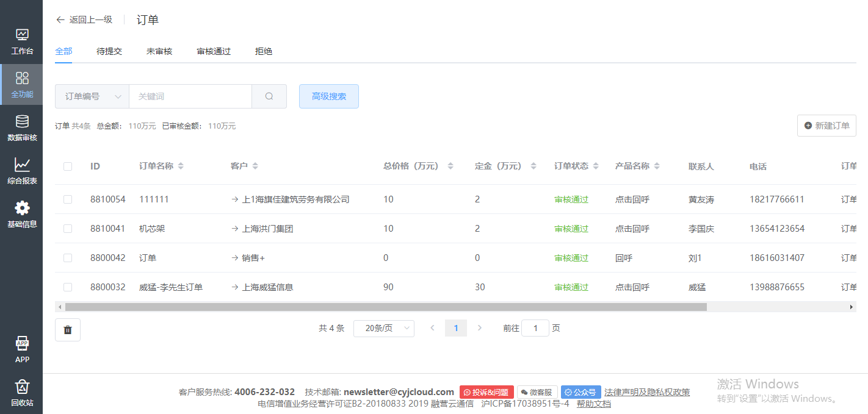Open the APP icon in sidebar
The image size is (868, 414).
click(x=22, y=344)
